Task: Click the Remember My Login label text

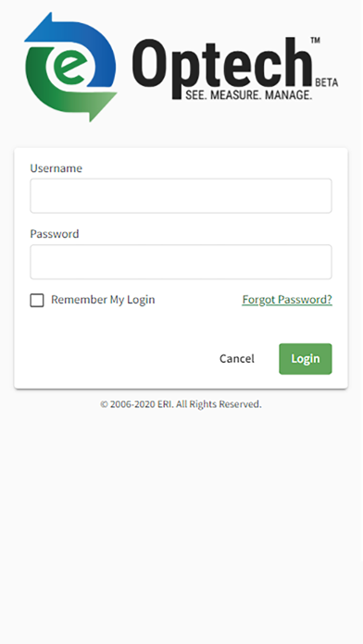Action: (x=103, y=300)
